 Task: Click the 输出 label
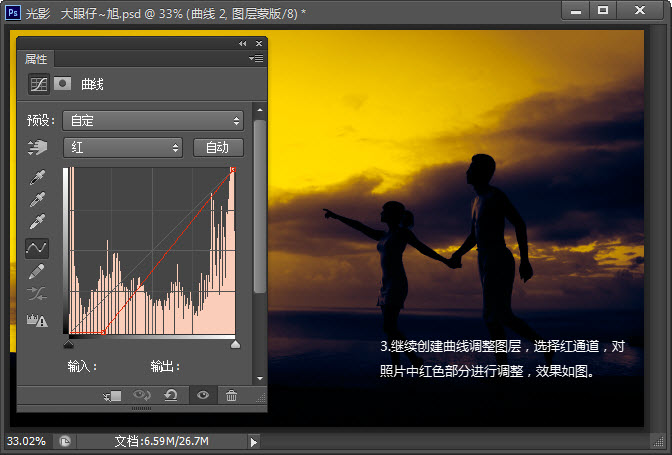coord(165,366)
